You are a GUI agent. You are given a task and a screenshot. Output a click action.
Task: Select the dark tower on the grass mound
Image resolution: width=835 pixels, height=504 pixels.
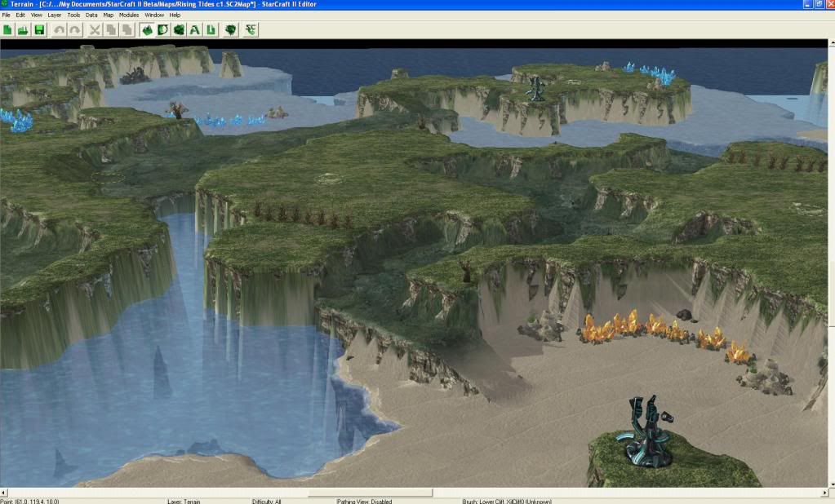coord(648,432)
